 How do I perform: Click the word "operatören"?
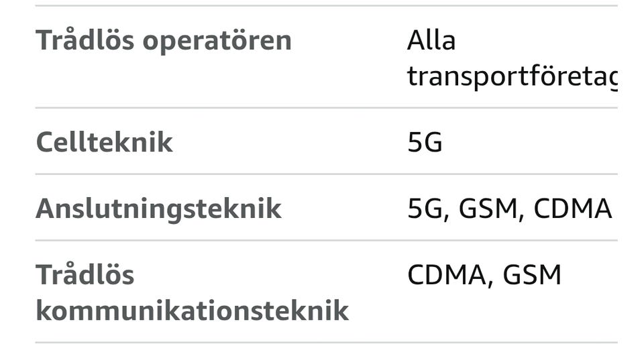tap(217, 41)
